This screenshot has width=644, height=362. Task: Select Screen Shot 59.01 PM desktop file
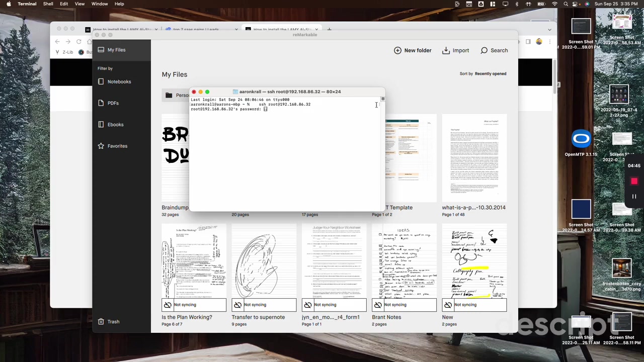(x=581, y=34)
